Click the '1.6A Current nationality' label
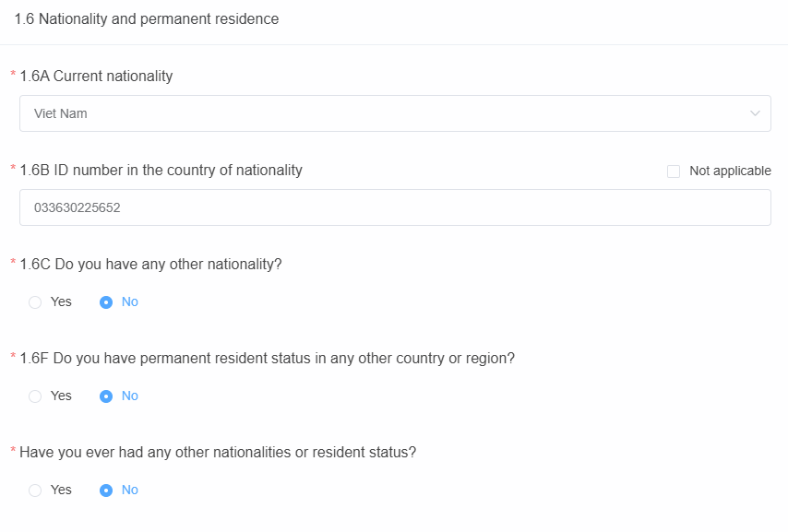788x532 pixels. [96, 76]
